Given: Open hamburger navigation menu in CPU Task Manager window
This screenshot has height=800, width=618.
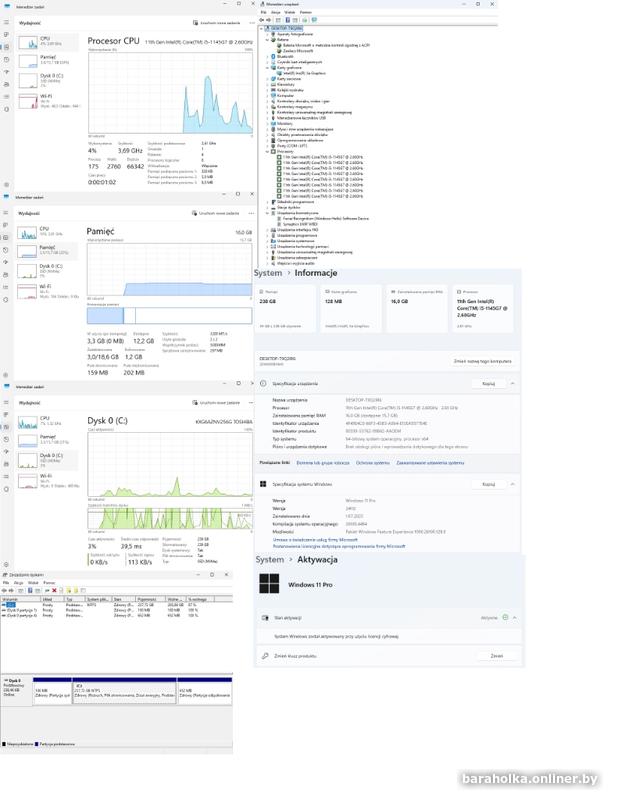Looking at the screenshot, I should pos(6,22).
